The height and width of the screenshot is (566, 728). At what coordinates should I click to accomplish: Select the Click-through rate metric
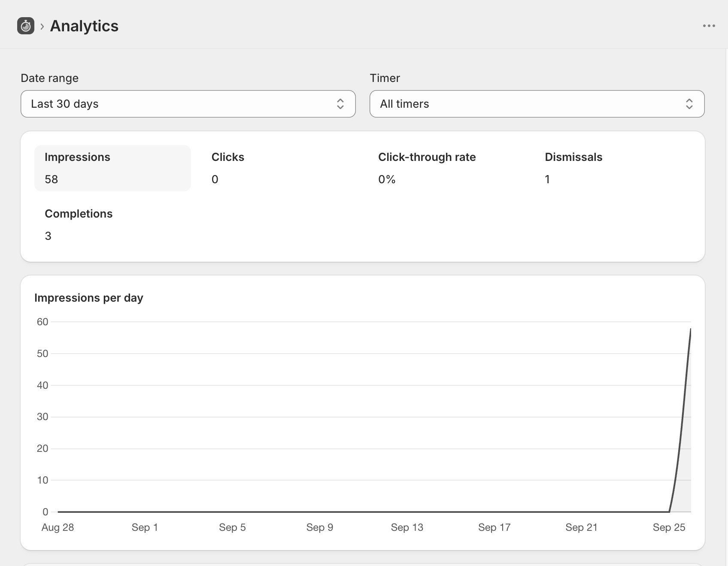point(446,168)
